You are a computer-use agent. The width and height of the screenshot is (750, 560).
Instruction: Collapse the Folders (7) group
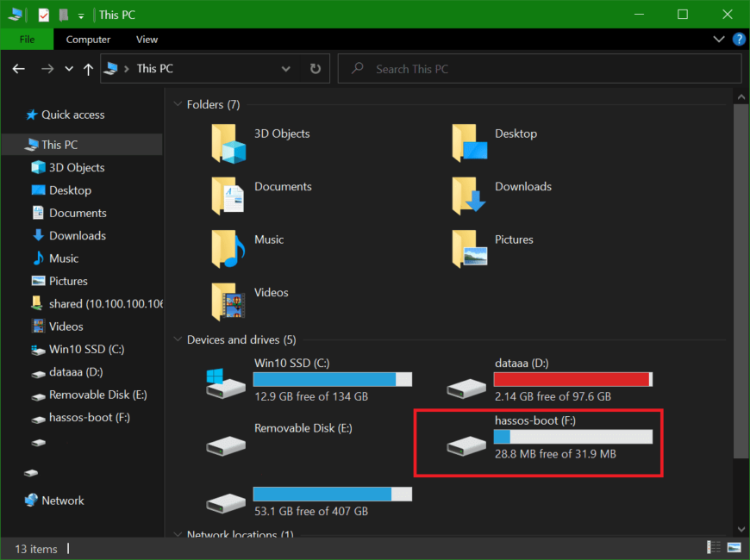[178, 105]
